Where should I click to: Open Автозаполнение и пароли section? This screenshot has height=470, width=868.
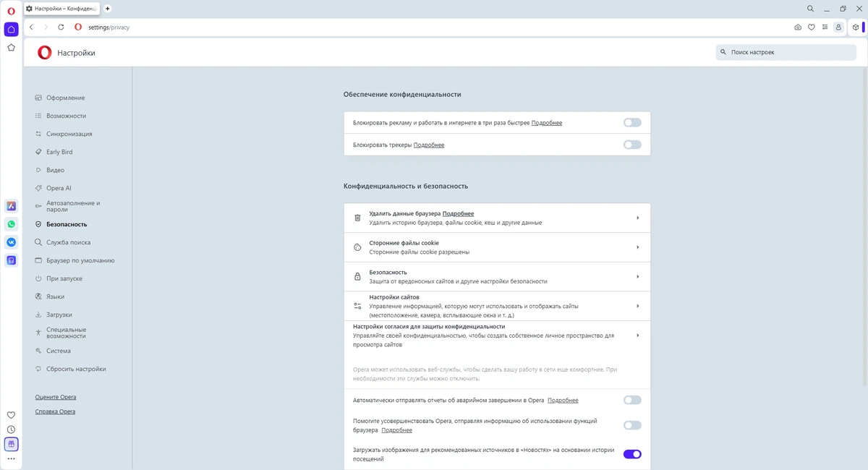73,206
